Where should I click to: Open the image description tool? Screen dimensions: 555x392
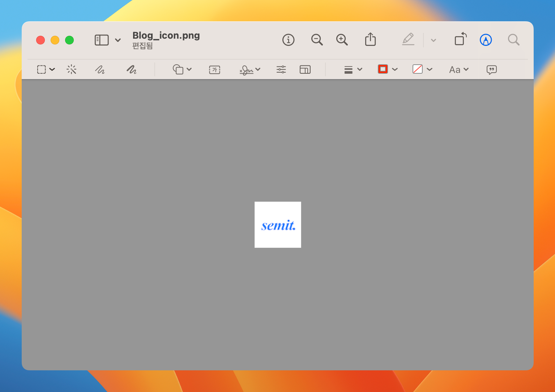(492, 70)
